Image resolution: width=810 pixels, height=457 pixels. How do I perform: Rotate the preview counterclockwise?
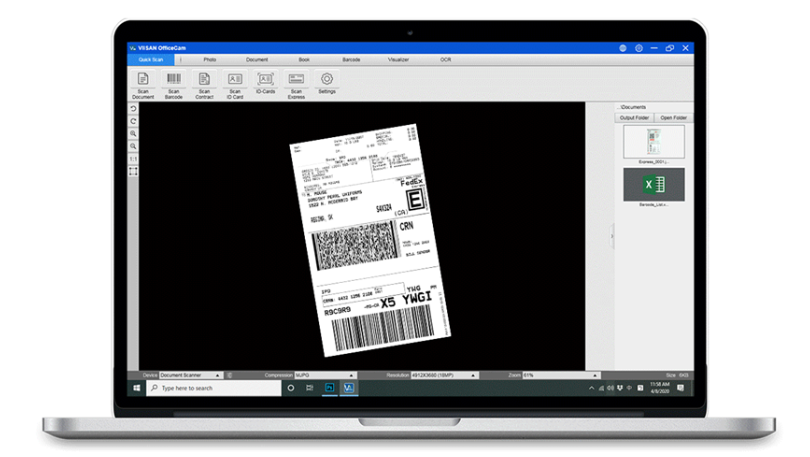pyautogui.click(x=133, y=109)
